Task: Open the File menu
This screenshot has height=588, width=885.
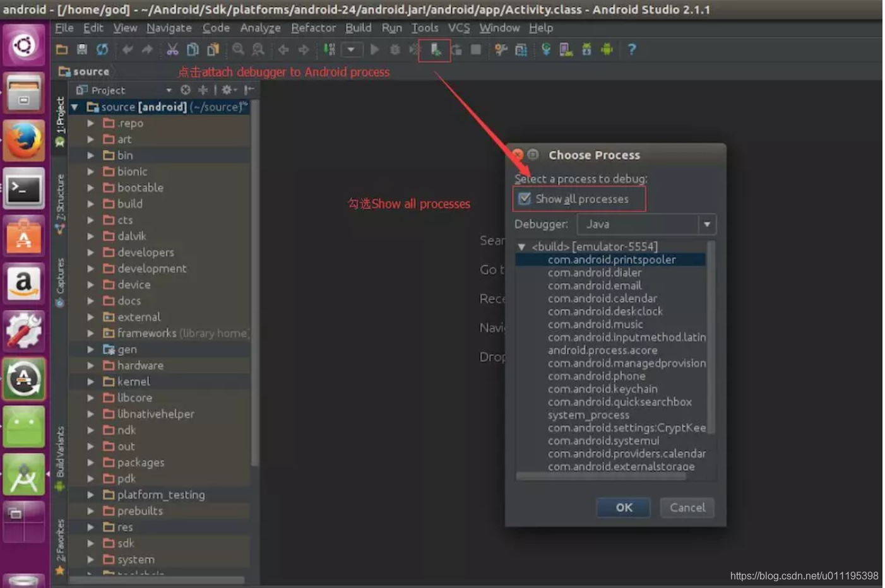Action: click(x=64, y=28)
